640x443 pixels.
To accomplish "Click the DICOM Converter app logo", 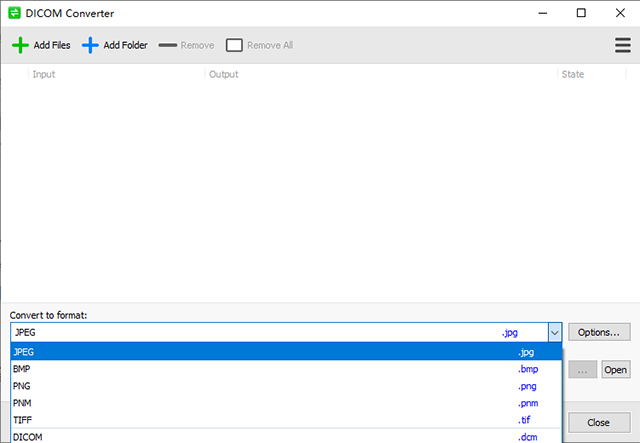I will click(14, 13).
